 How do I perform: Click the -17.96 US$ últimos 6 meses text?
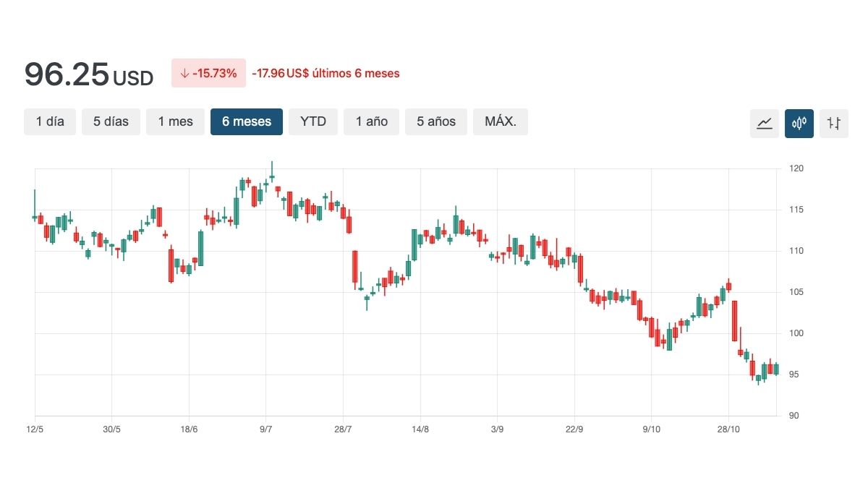coord(325,73)
